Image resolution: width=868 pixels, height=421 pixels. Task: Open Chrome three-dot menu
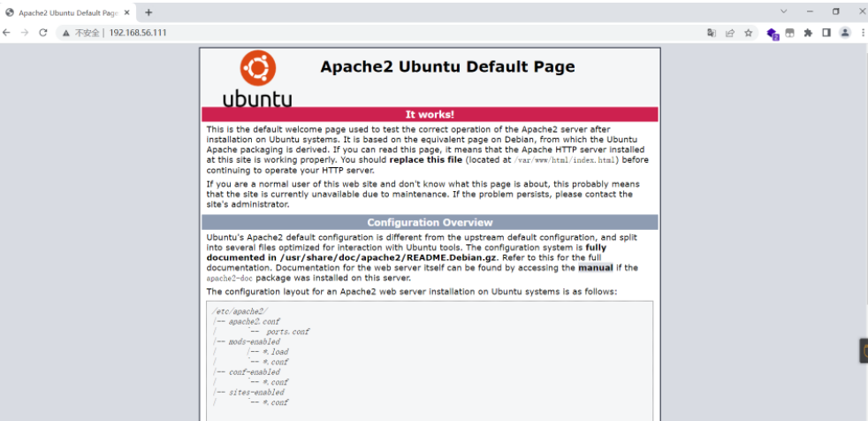click(863, 34)
